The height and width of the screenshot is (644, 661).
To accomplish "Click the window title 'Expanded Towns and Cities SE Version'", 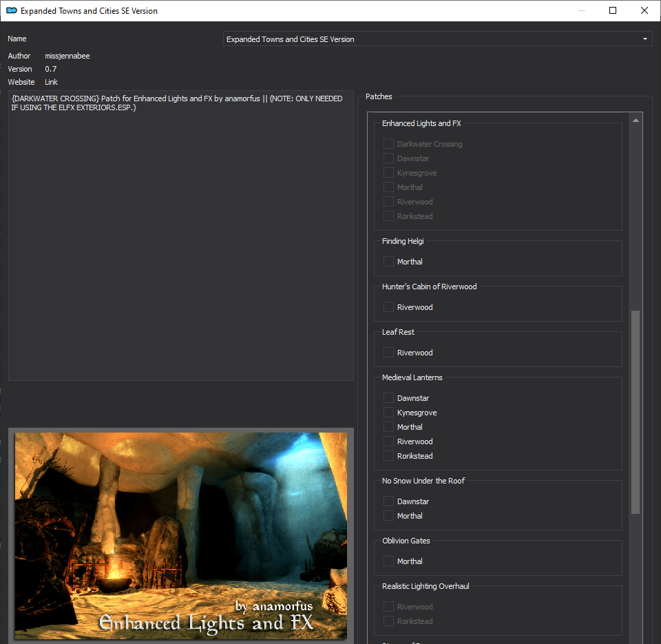I will pyautogui.click(x=89, y=11).
